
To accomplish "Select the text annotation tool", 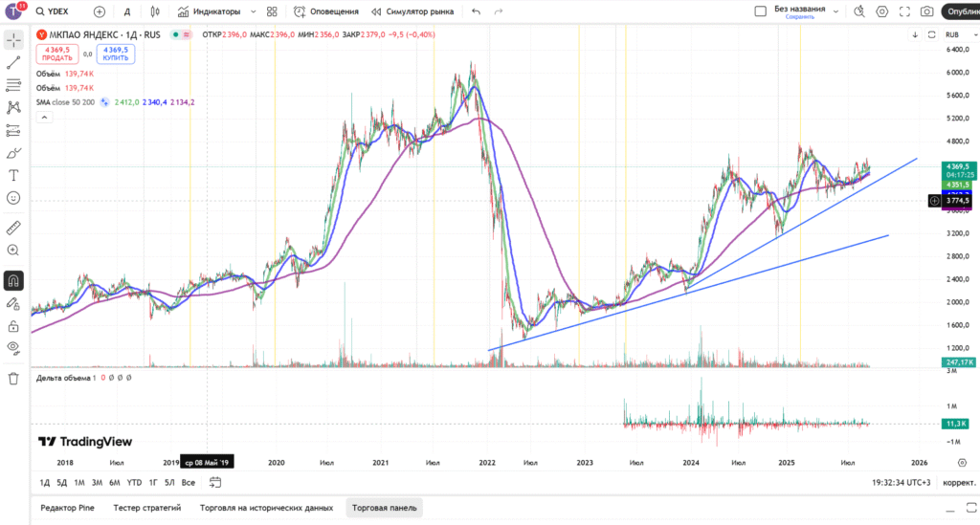I will click(x=13, y=175).
